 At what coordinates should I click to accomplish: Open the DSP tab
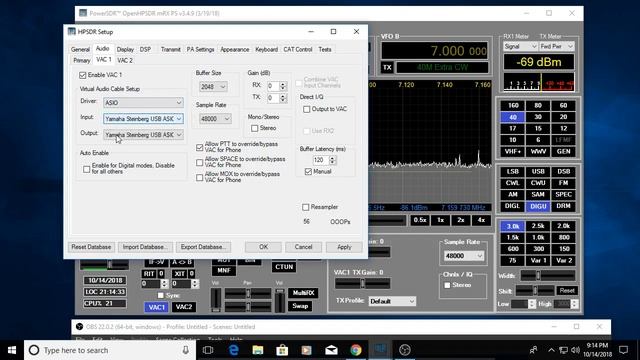145,49
